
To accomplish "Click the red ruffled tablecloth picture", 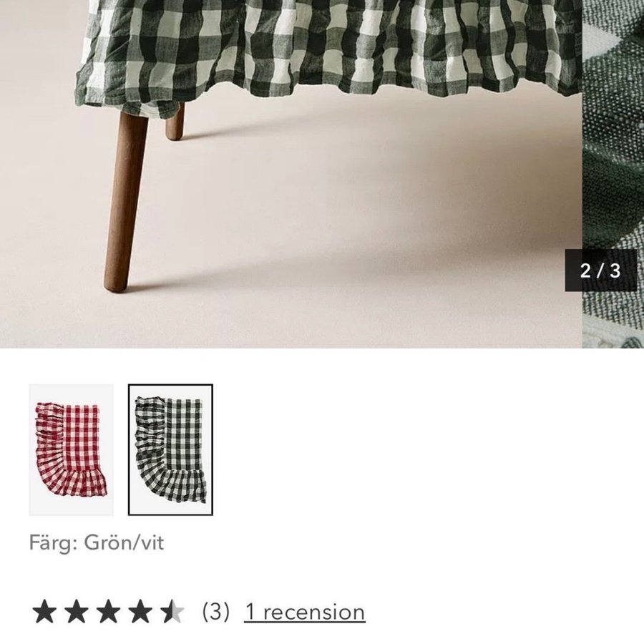I will (71, 450).
